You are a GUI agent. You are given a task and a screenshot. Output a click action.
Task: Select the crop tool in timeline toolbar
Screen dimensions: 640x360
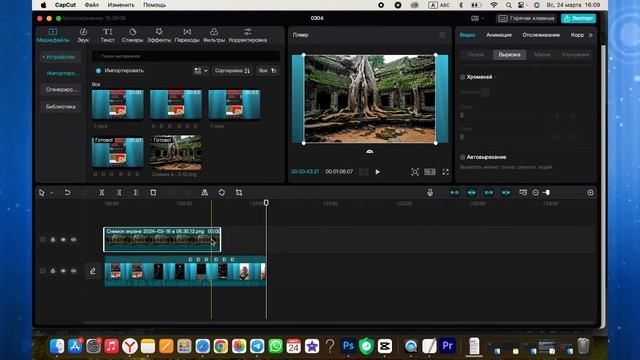239,193
